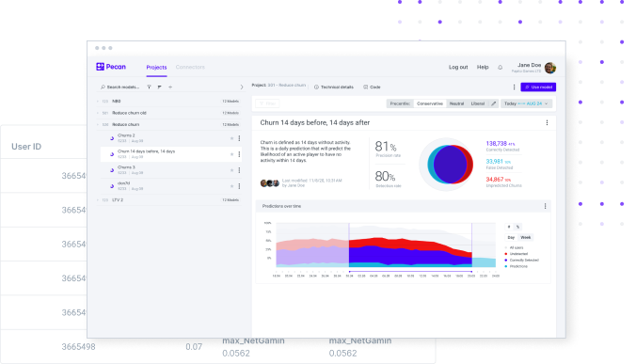Screen dimensions: 636x364
Task: Open the Today AUG 24 date dropdown
Action: click(526, 103)
